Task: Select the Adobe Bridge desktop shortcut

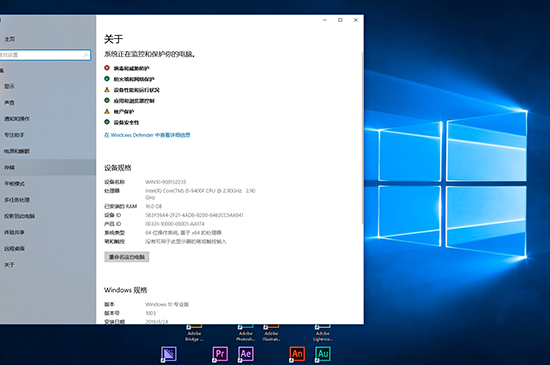Action: pos(194,333)
